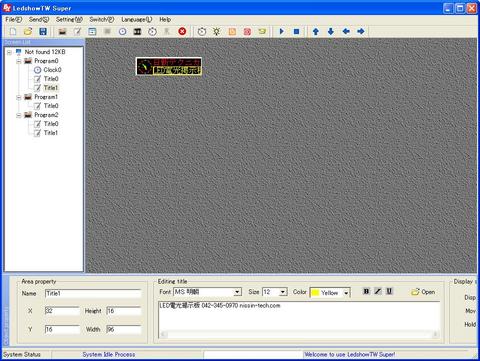Click the X position input field
480x361 pixels.
62,311
